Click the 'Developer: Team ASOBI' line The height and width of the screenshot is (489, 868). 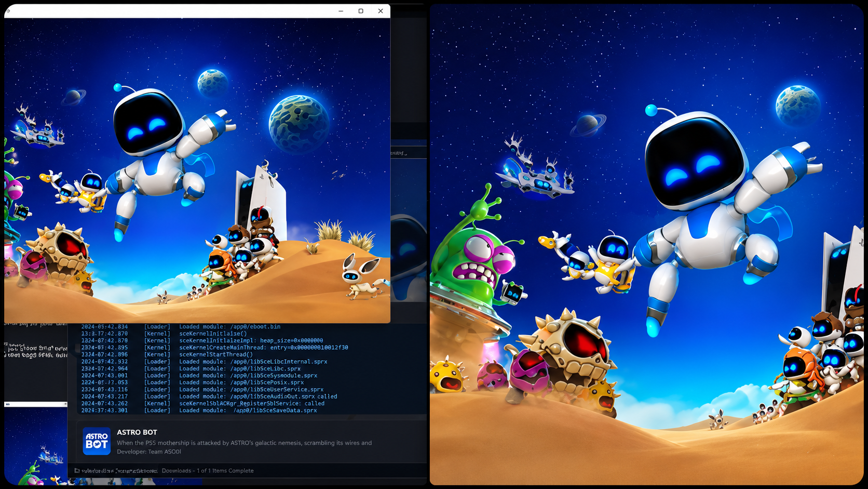pyautogui.click(x=149, y=452)
